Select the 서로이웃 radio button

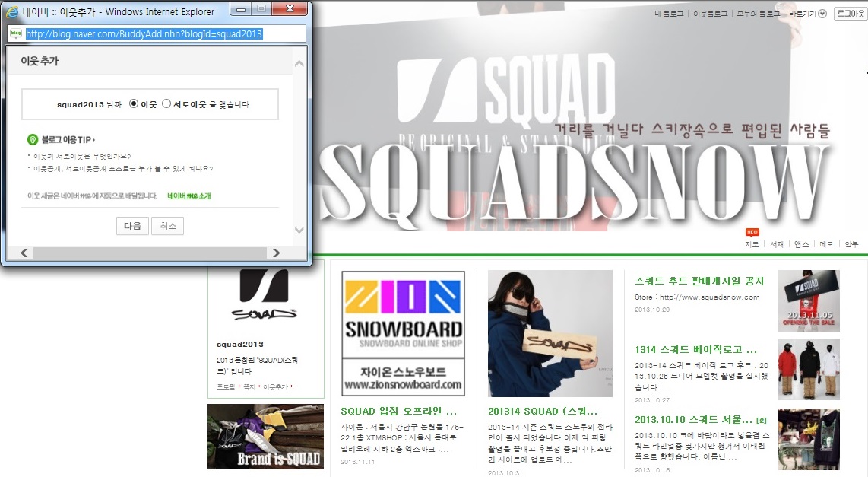click(x=166, y=103)
